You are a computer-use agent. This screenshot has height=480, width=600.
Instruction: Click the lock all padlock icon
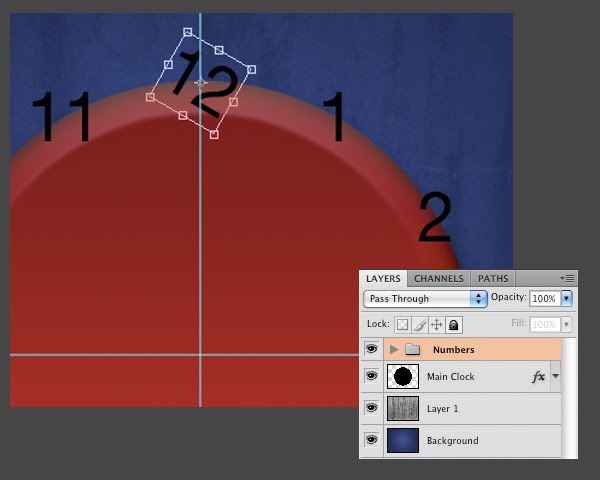tap(453, 325)
